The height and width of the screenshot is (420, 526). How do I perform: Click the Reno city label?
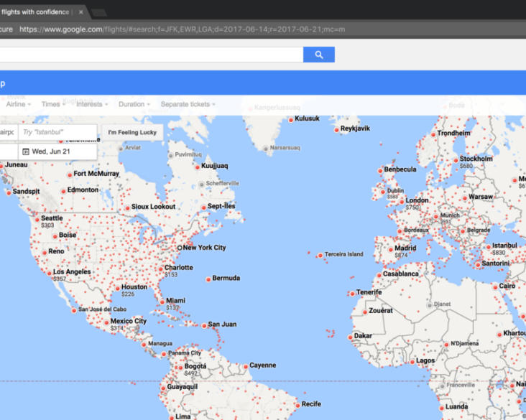(x=56, y=251)
